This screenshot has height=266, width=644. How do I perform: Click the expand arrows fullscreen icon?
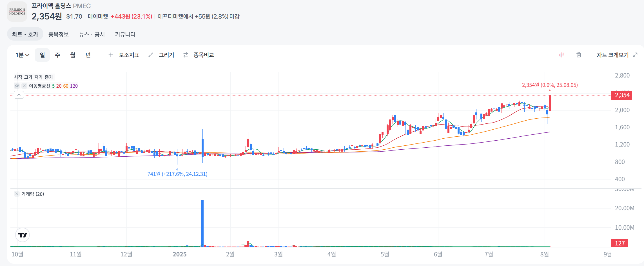(635, 55)
